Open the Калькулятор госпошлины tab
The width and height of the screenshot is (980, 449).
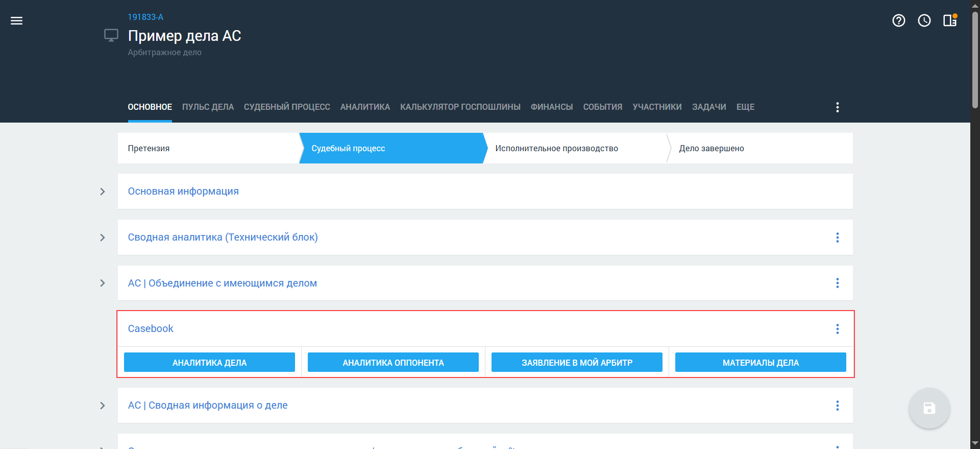point(460,107)
